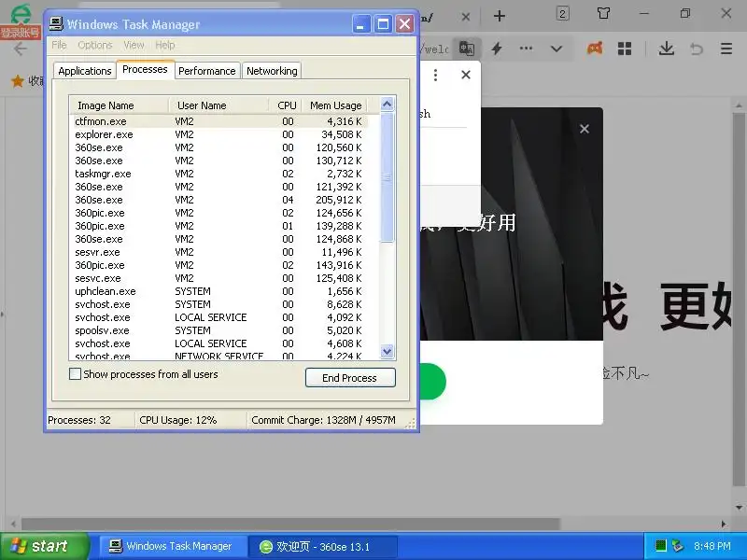Open the popup's vertical three-dot menu
The height and width of the screenshot is (560, 747).
(x=435, y=75)
